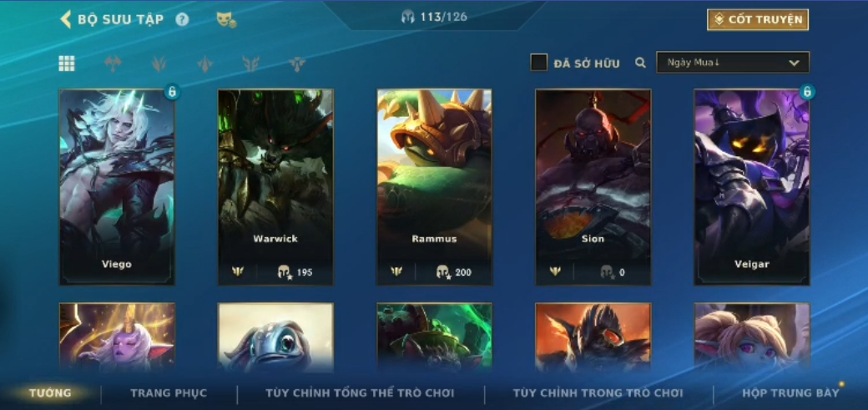Screen dimensions: 868x410
Task: Expand sort options via the dropdown chevron
Action: [794, 63]
